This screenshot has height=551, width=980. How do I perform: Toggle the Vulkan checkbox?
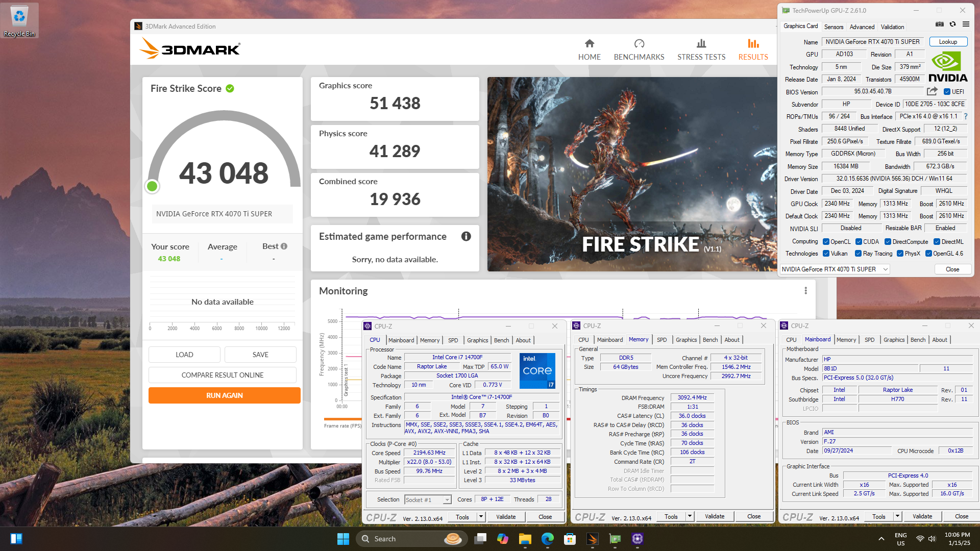[826, 254]
